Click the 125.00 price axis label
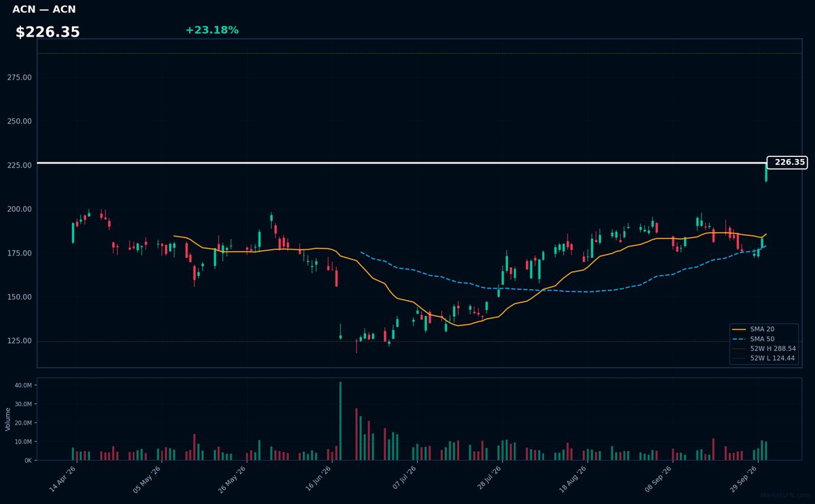The width and height of the screenshot is (815, 504). point(20,341)
